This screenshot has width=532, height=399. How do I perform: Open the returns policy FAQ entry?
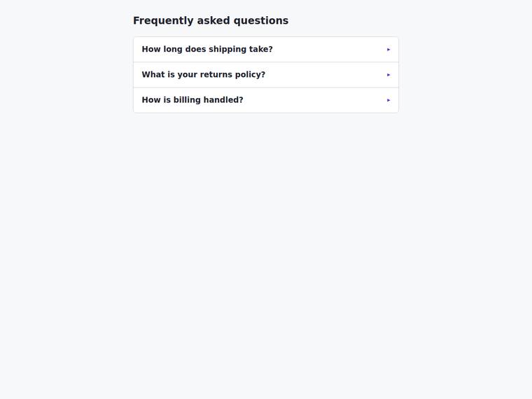point(266,75)
